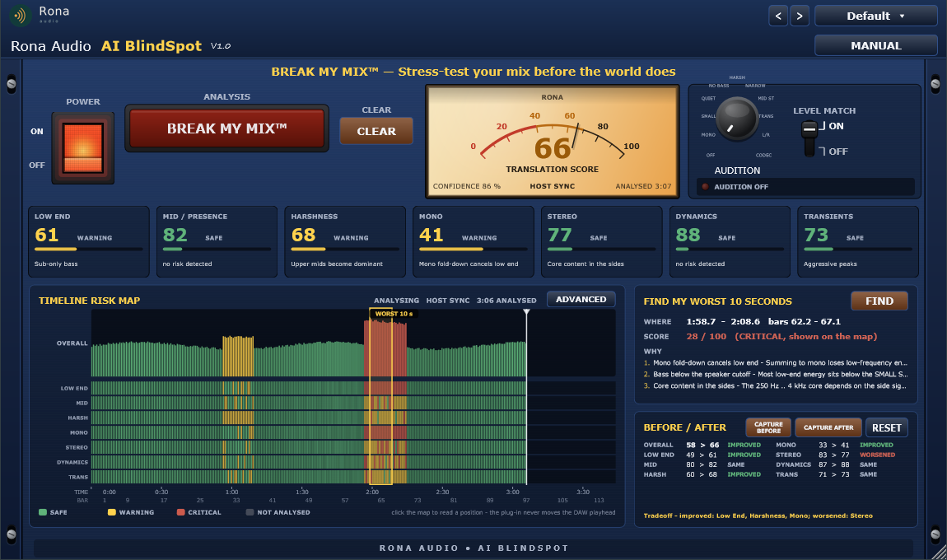The image size is (947, 560).
Task: Click the LOW END card progress bar
Action: point(89,249)
